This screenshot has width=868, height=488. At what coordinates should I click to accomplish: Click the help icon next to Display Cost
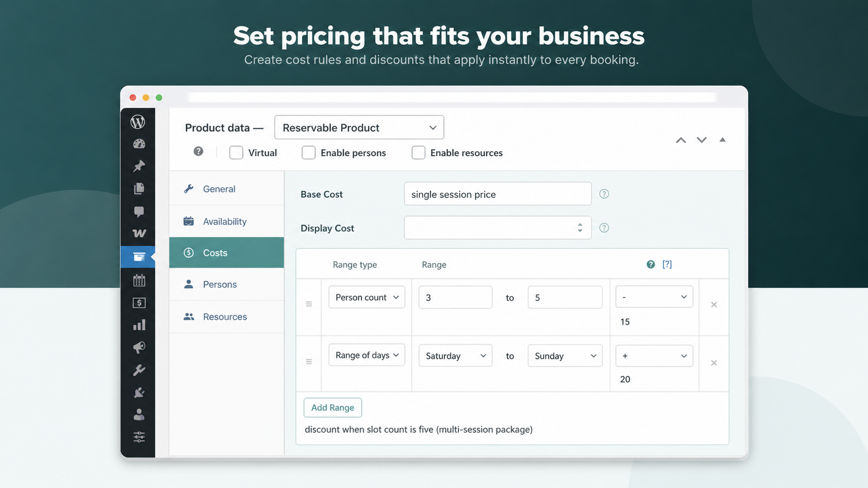pos(604,228)
